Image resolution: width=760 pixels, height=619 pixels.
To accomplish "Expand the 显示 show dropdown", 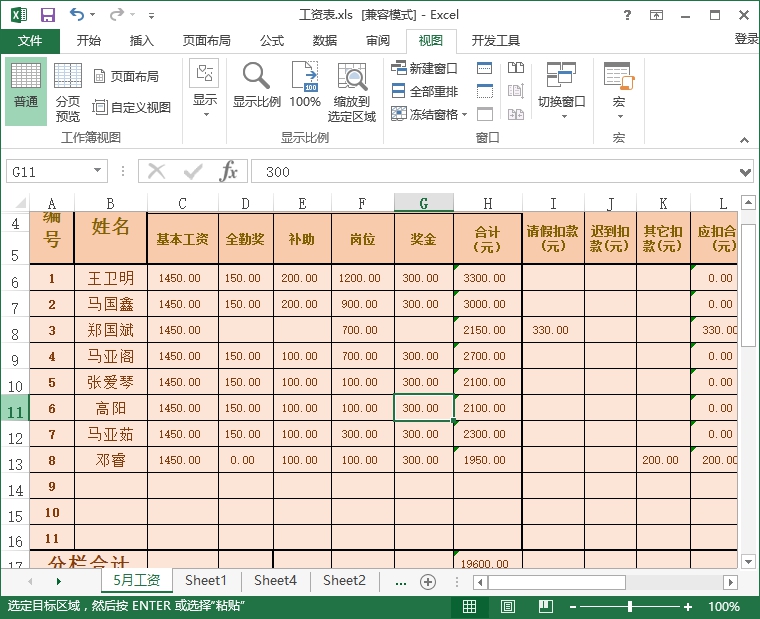I will pos(205,89).
